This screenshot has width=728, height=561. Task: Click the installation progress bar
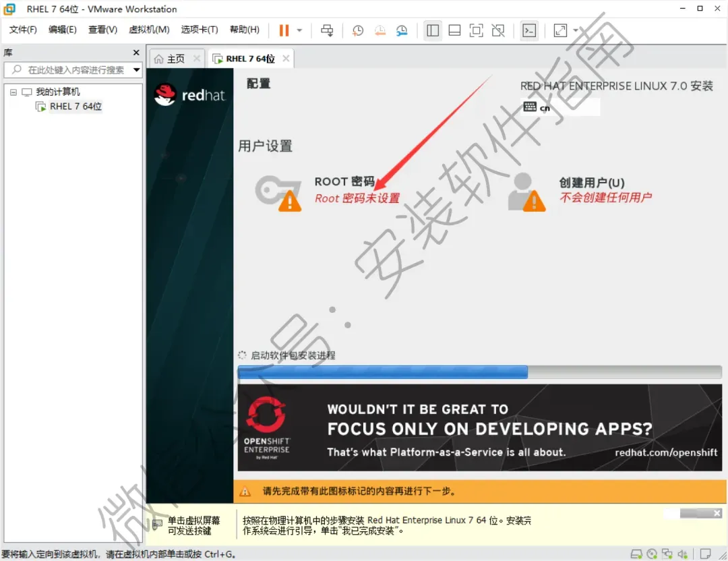coord(480,372)
